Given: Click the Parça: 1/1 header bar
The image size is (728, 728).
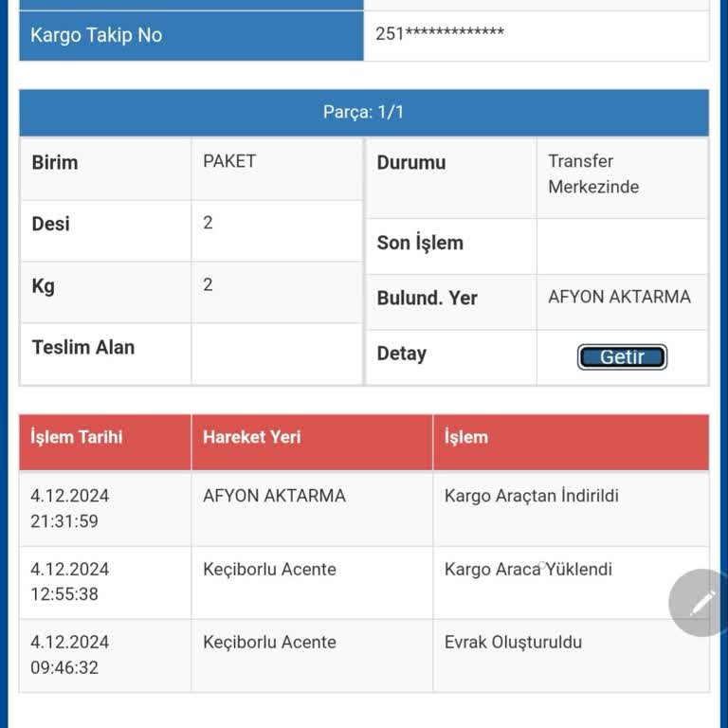Looking at the screenshot, I should [x=364, y=113].
